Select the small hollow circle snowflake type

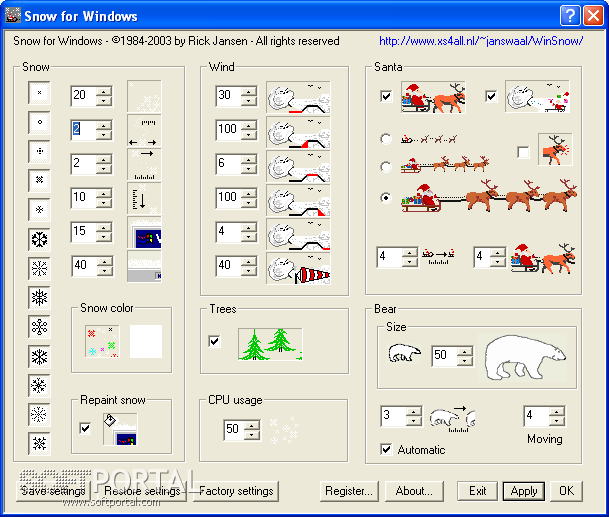click(39, 122)
